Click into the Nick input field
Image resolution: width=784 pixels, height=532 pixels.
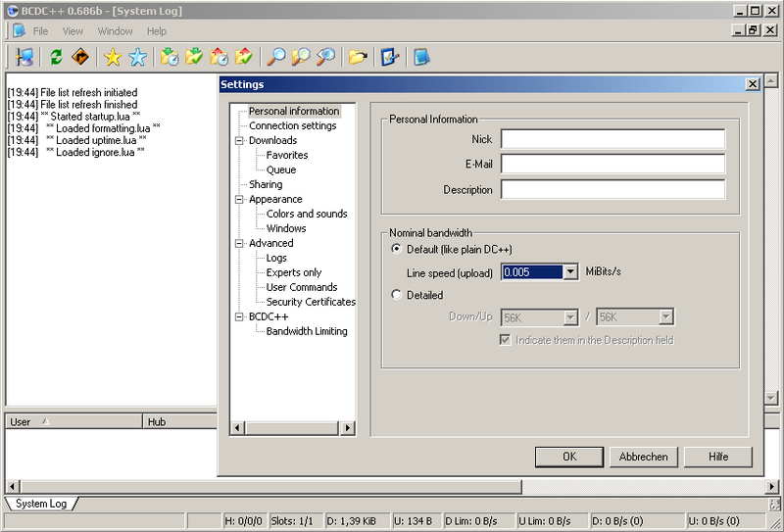coord(613,139)
